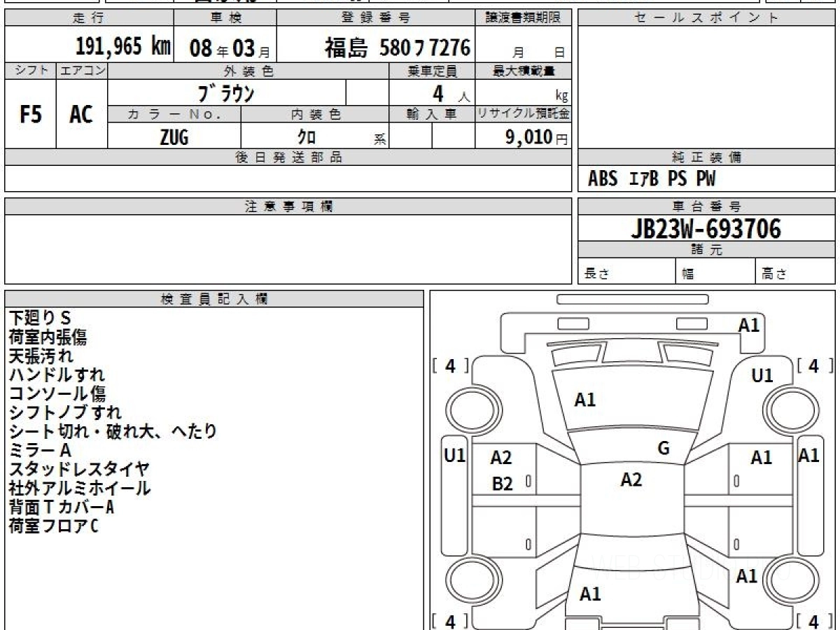Image resolution: width=840 pixels, height=630 pixels.
Task: Select the "カラーNo." label
Action: tap(174, 114)
